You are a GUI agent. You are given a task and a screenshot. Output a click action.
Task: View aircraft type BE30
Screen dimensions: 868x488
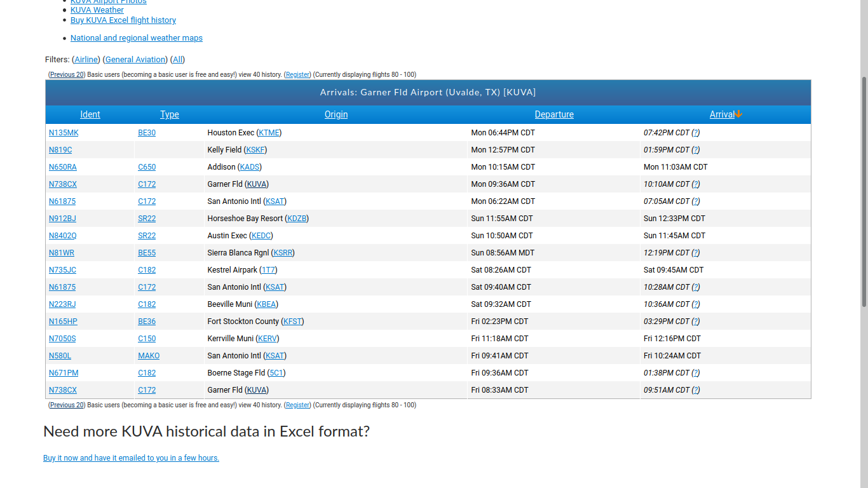147,133
